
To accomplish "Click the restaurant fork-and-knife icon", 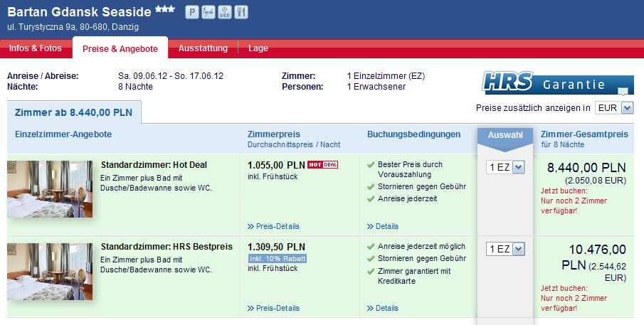I will (242, 12).
